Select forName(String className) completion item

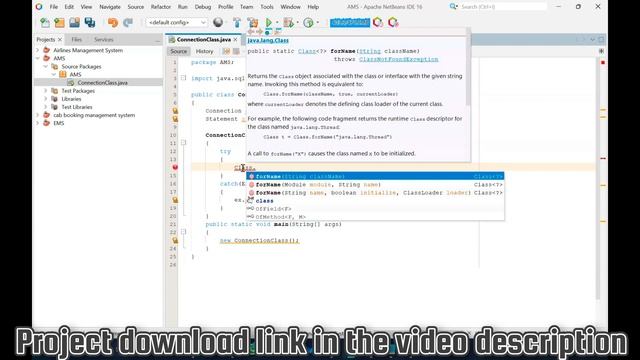[375, 176]
